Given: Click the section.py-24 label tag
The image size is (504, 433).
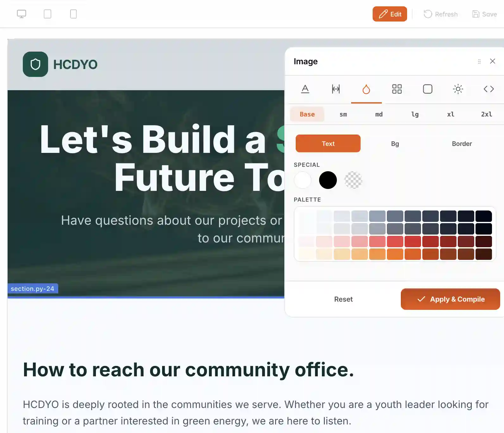Looking at the screenshot, I should (x=33, y=288).
